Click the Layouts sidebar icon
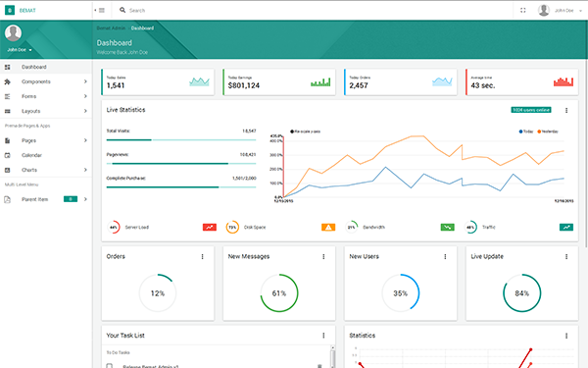 point(7,111)
